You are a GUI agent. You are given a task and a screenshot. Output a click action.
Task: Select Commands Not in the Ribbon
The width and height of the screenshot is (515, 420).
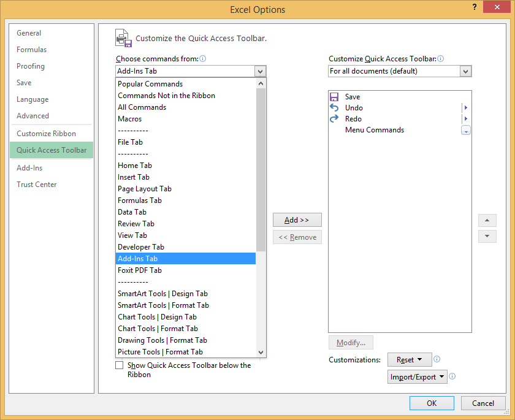click(x=186, y=96)
